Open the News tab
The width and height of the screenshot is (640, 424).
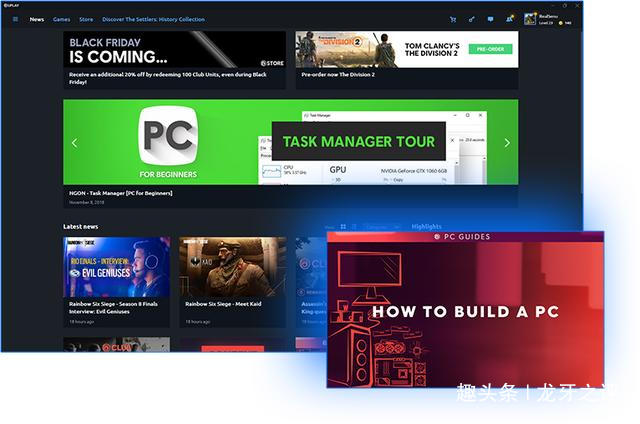37,19
